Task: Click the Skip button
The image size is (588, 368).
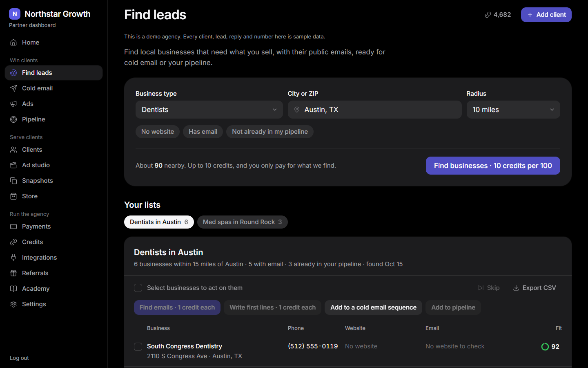Action: click(x=489, y=288)
